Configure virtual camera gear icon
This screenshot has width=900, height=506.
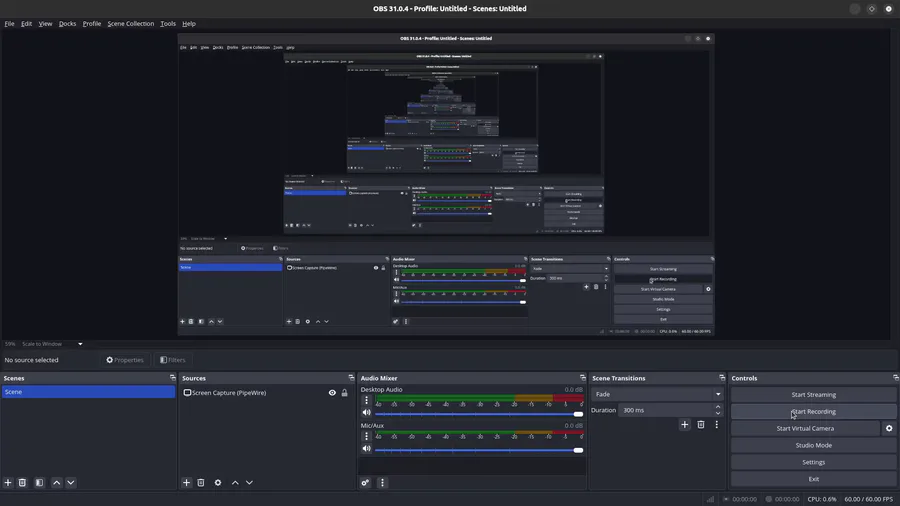point(889,428)
